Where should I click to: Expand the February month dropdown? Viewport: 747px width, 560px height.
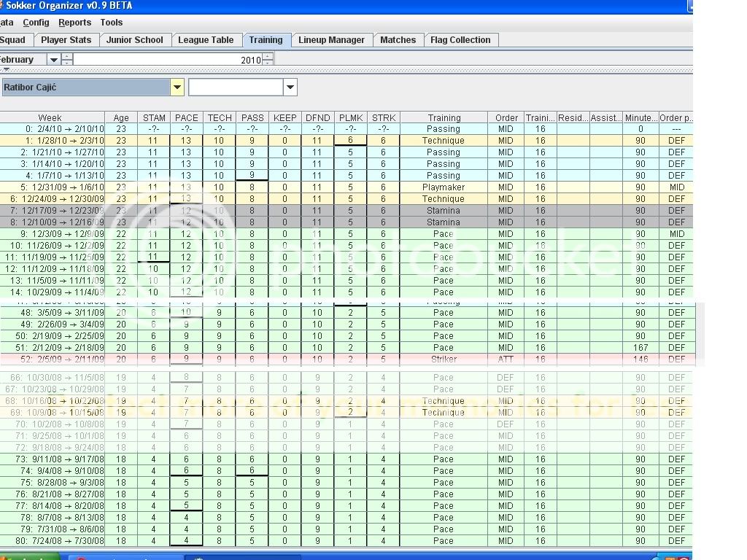click(x=53, y=60)
